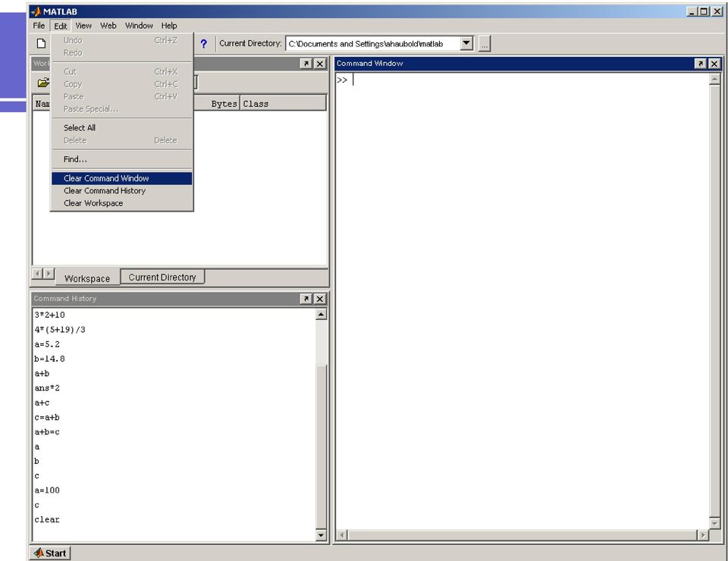The height and width of the screenshot is (561, 728).
Task: Click the MATLAB logo in title bar
Action: (36, 11)
